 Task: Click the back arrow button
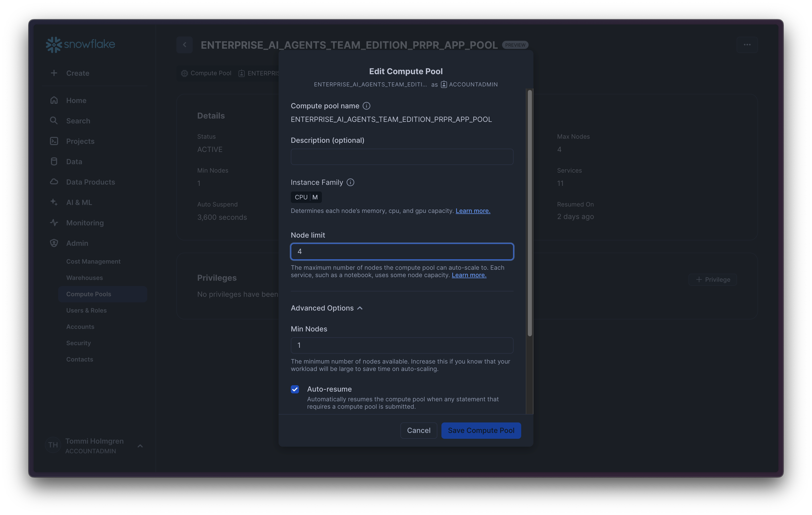click(x=185, y=45)
